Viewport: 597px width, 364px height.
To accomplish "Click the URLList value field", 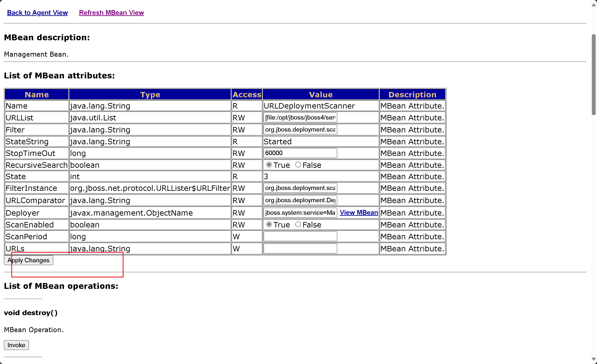I will 300,117.
